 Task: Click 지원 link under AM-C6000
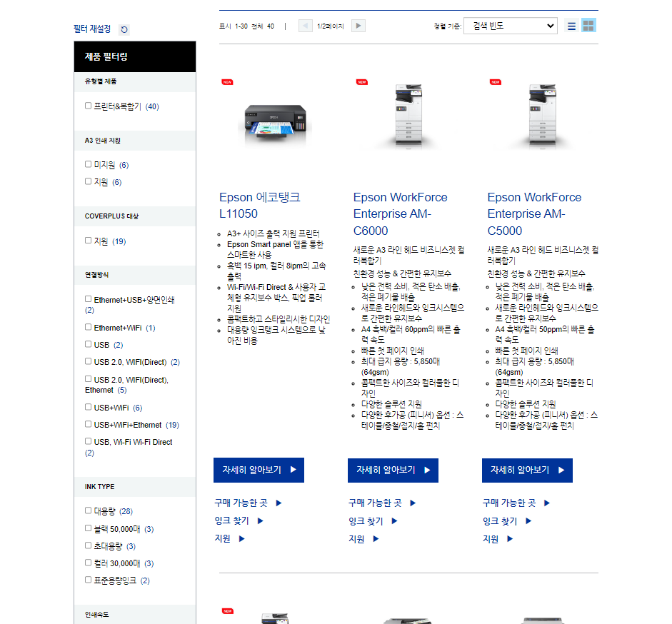point(363,539)
